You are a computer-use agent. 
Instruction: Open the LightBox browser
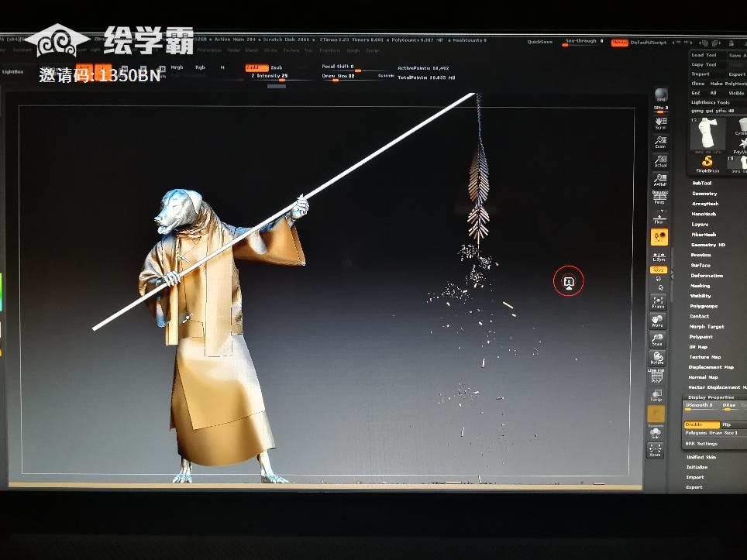pyautogui.click(x=13, y=72)
